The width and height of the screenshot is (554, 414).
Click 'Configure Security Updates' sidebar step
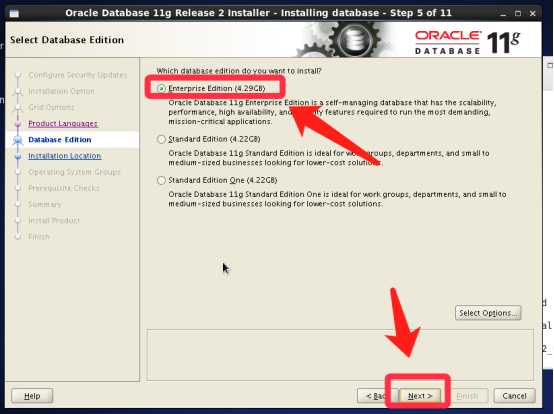pyautogui.click(x=77, y=75)
